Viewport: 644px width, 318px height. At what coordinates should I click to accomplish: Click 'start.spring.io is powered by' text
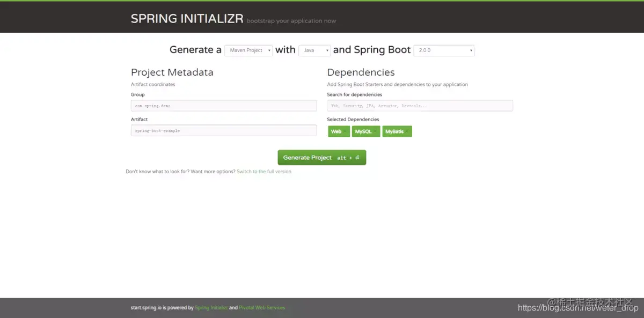pos(162,308)
